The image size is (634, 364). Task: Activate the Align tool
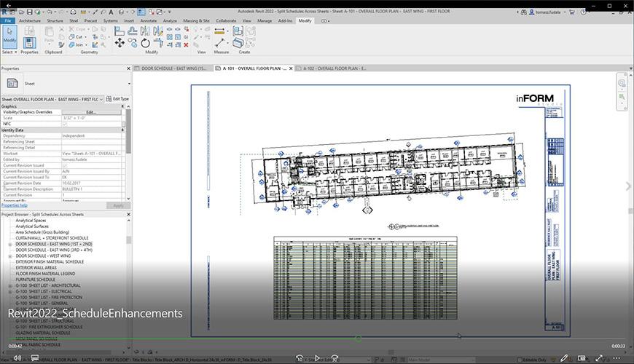[x=120, y=31]
